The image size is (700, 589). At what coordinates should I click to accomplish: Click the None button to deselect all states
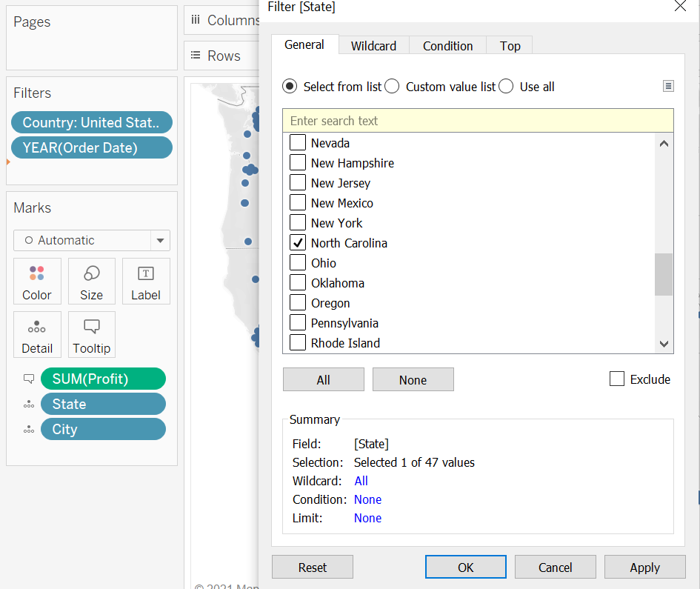(x=413, y=379)
